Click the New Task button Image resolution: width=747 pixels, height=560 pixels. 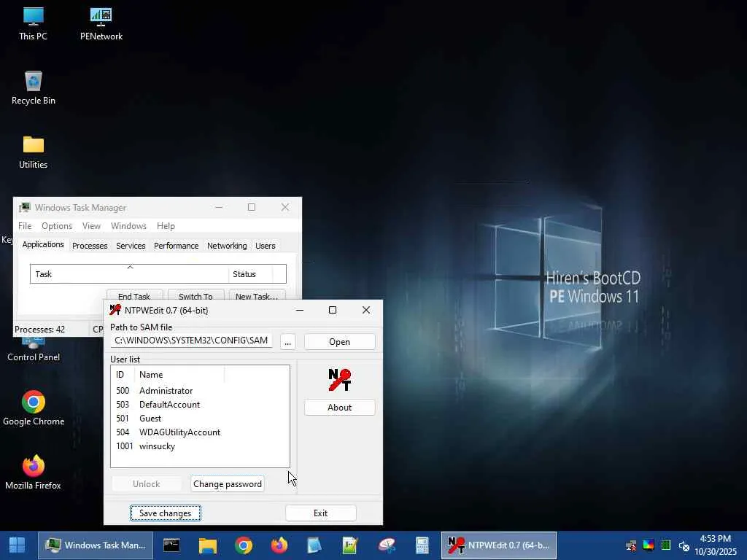click(x=257, y=295)
